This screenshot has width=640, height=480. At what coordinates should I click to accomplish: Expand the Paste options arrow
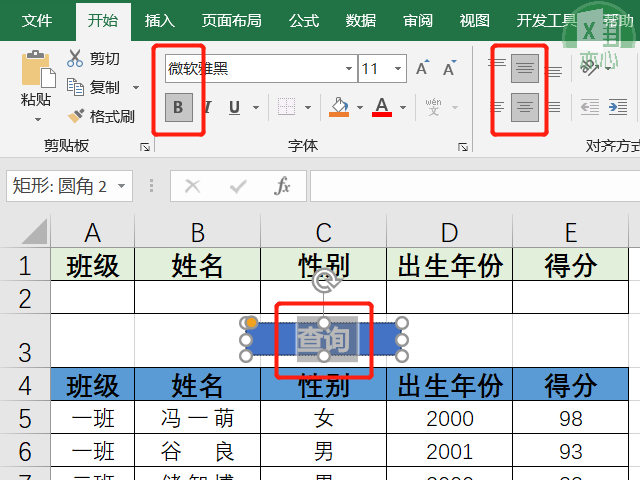(x=38, y=120)
